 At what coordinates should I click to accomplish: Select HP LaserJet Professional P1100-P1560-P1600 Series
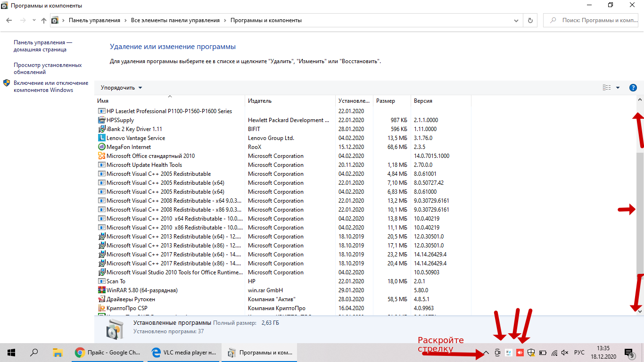(169, 111)
